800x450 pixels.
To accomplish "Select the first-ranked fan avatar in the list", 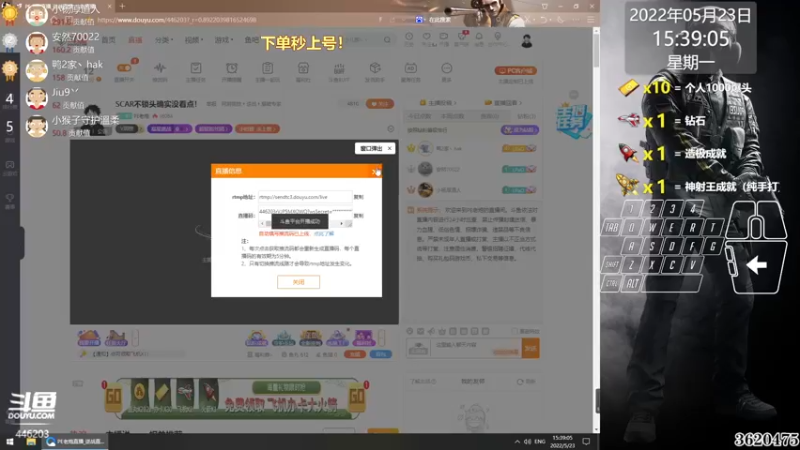I will point(425,148).
